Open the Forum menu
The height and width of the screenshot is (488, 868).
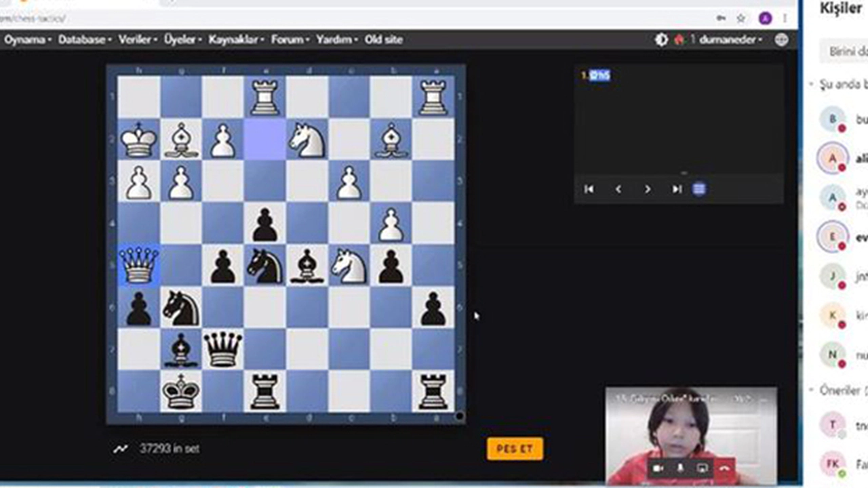[290, 39]
